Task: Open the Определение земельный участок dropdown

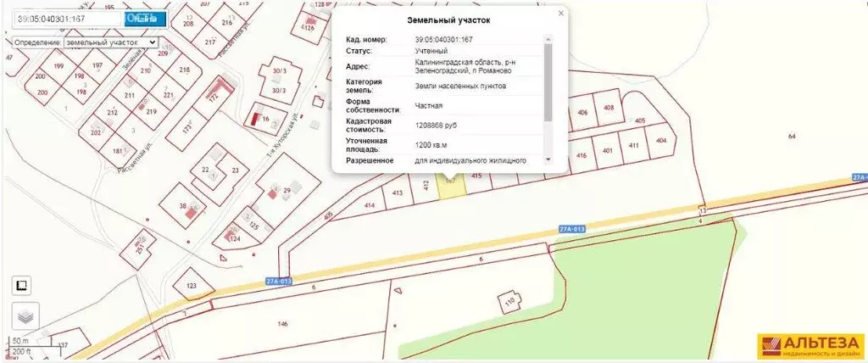Action: (x=111, y=42)
